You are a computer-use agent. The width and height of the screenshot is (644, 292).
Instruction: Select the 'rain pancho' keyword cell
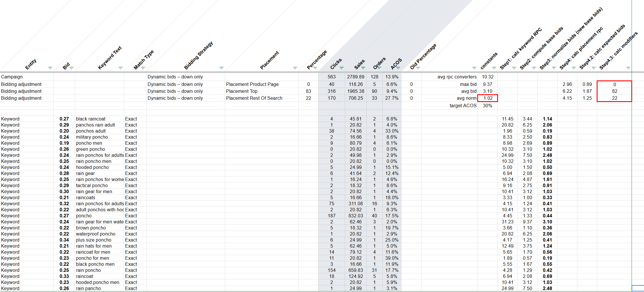(99, 288)
